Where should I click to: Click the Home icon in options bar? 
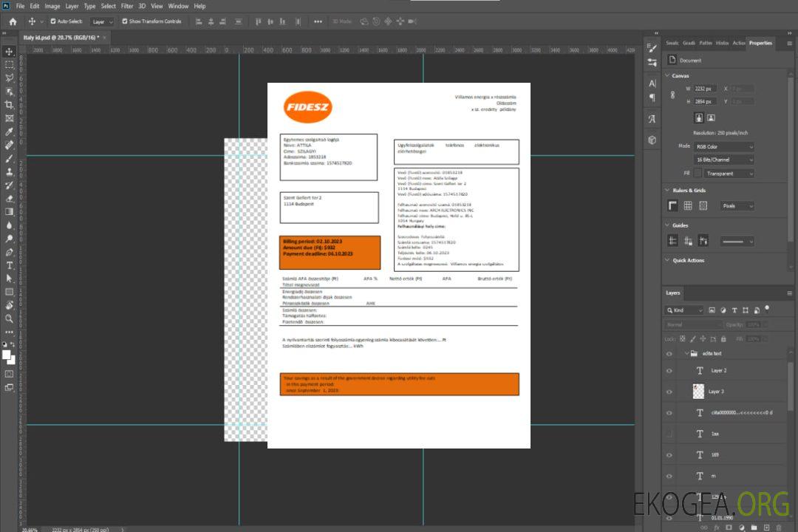point(13,21)
